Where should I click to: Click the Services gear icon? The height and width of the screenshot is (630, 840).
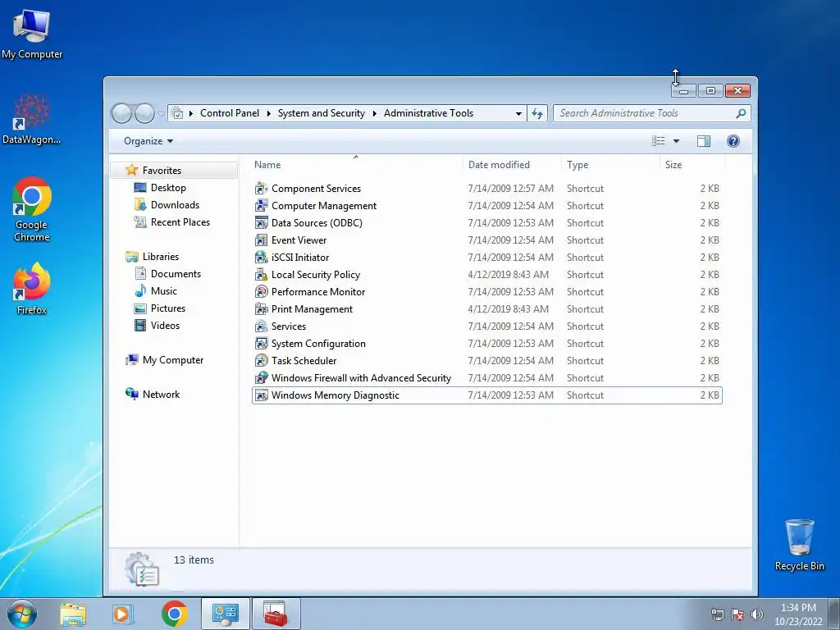pos(261,326)
